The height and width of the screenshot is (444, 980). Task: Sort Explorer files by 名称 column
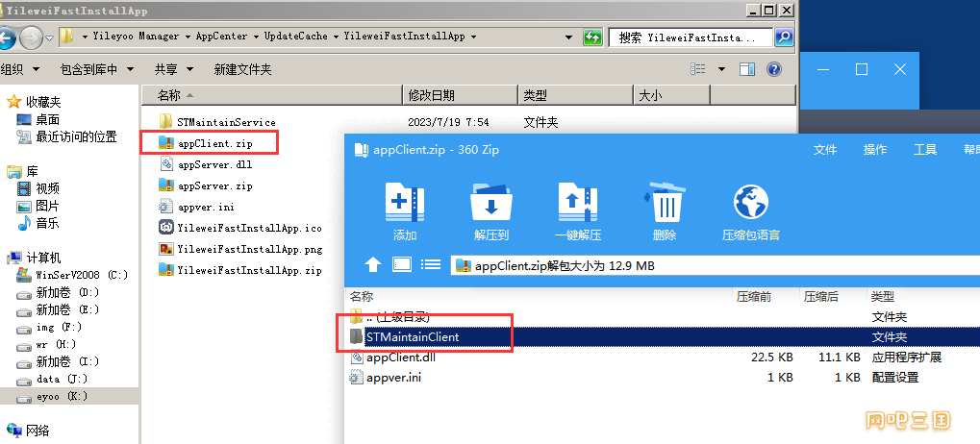pos(272,95)
